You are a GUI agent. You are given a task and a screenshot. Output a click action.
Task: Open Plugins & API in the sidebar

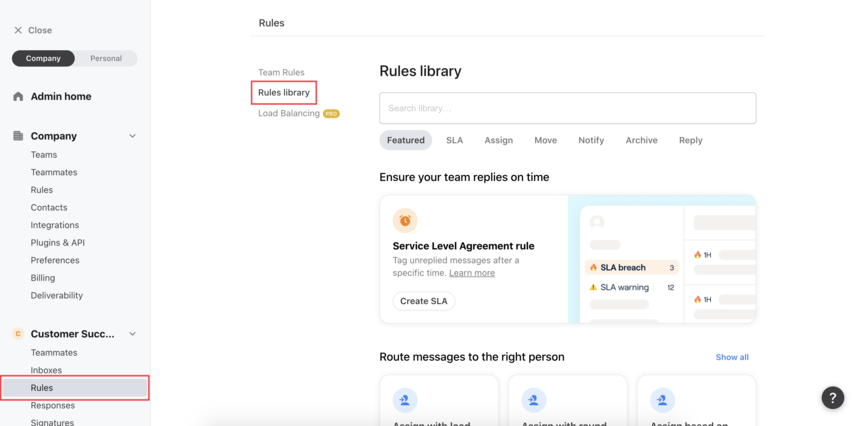[58, 242]
